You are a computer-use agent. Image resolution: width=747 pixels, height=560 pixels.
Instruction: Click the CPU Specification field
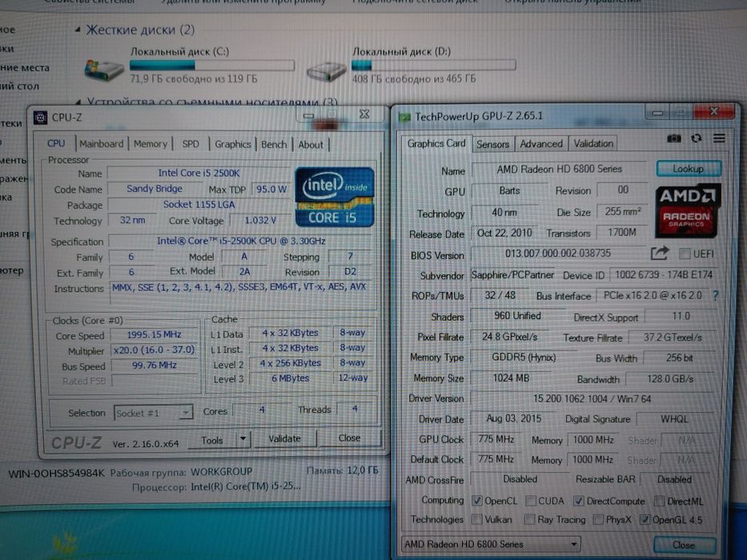pos(241,241)
